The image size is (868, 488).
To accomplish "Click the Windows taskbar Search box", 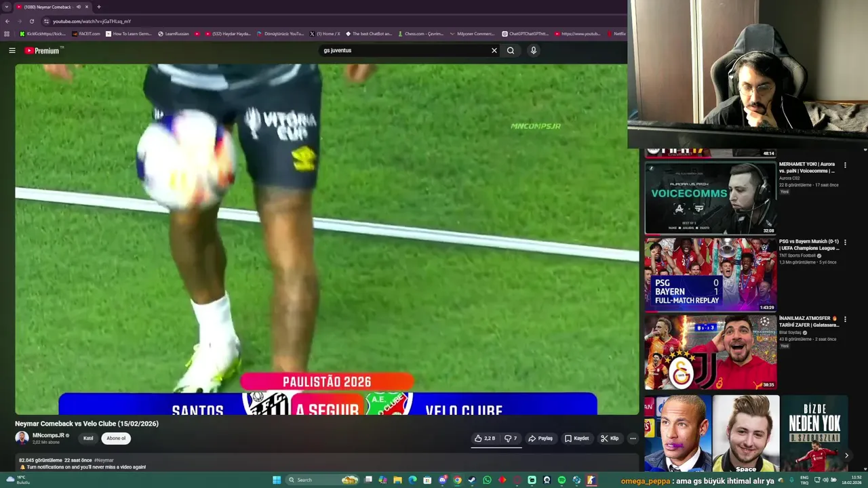I will [322, 480].
